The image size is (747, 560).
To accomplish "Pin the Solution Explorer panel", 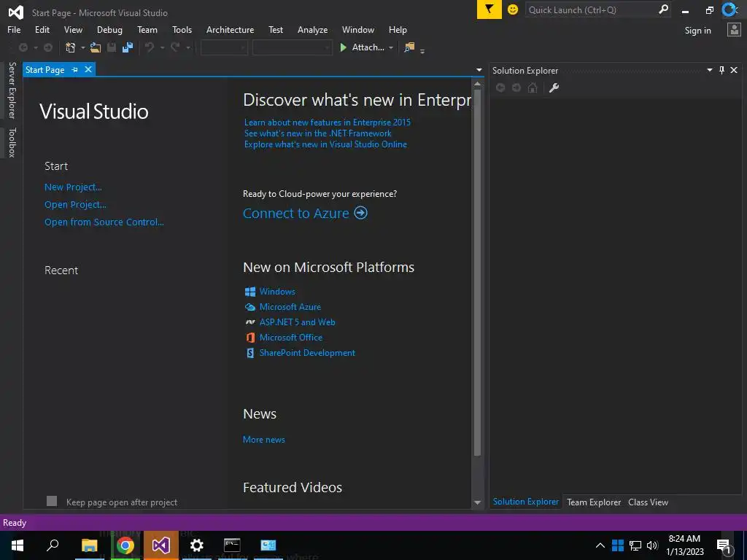I will pos(721,71).
